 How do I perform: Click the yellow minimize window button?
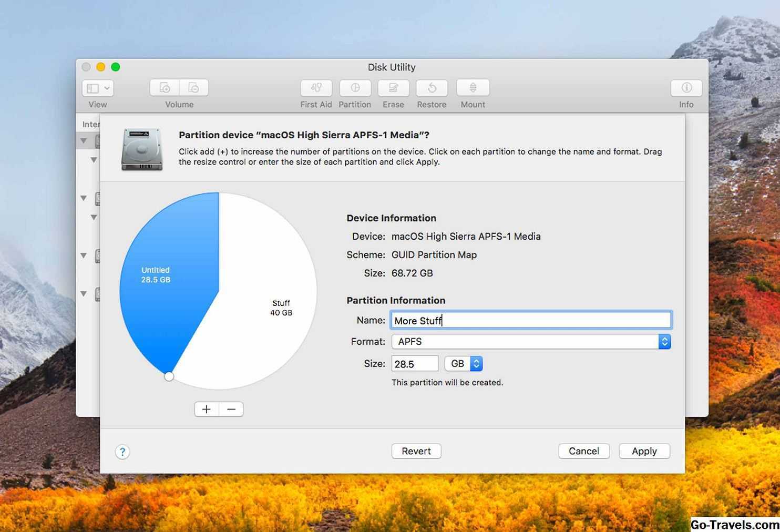101,67
